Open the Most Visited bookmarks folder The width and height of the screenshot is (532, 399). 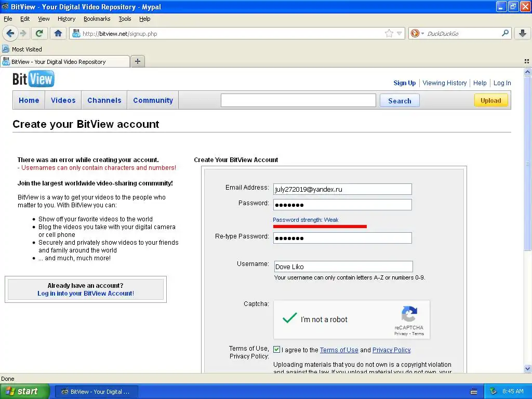[x=22, y=49]
